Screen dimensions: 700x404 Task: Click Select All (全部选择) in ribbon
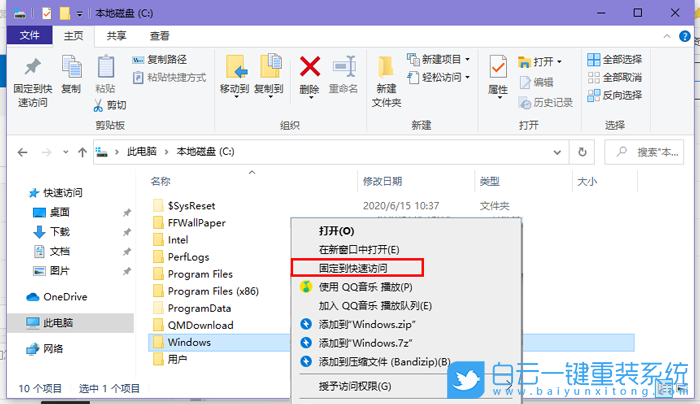tap(615, 59)
